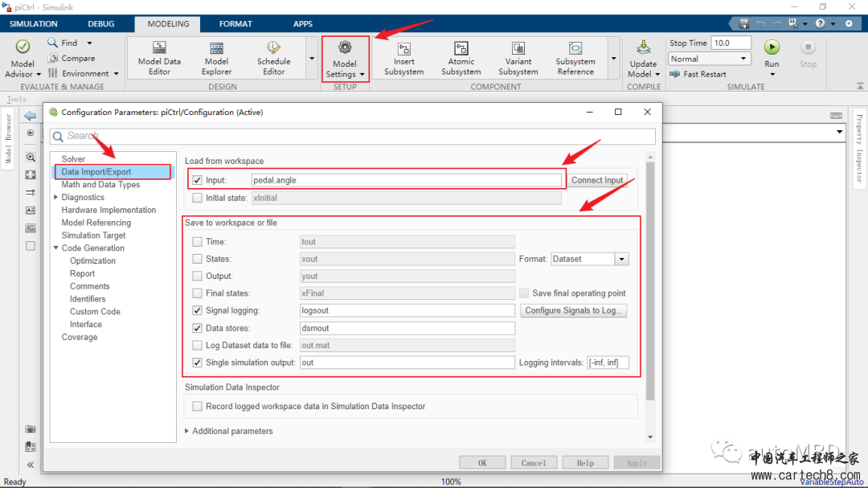Viewport: 868px width, 488px height.
Task: Click the screenshot camera icon in the left palette
Action: pyautogui.click(x=31, y=429)
